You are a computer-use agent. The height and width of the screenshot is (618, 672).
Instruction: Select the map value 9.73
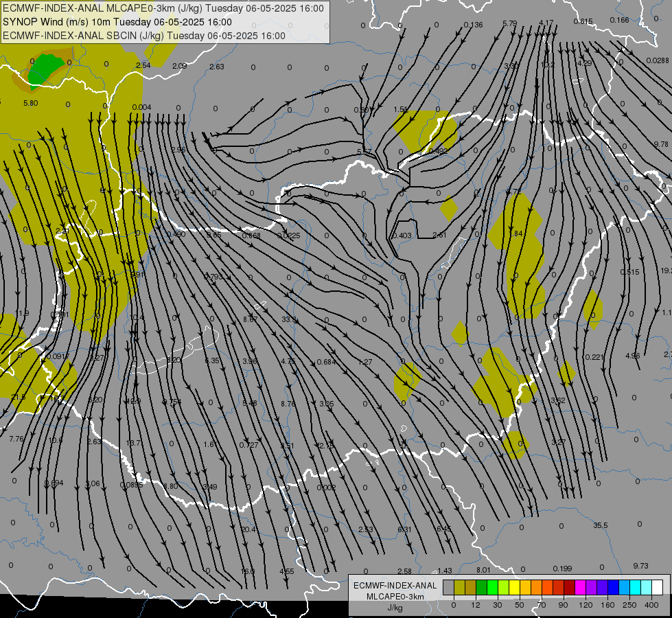640,566
